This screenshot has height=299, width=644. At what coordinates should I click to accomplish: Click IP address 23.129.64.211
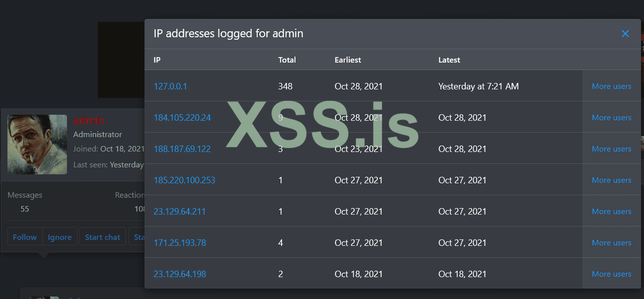[180, 212]
